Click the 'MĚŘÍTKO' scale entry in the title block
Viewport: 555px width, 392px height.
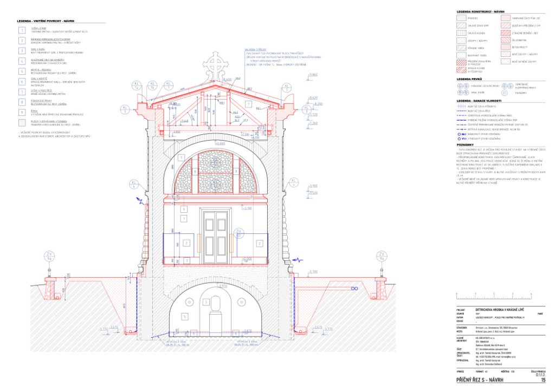[507, 371]
